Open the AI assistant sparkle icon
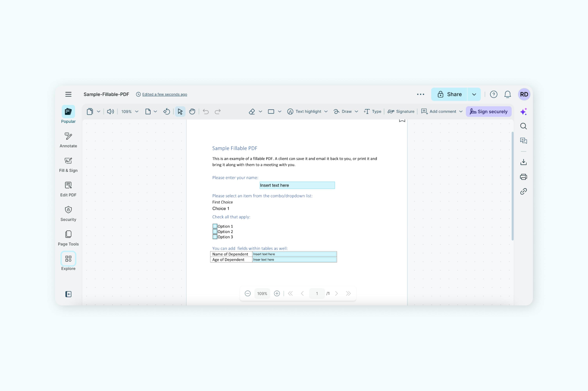The width and height of the screenshot is (588, 391). coord(523,111)
